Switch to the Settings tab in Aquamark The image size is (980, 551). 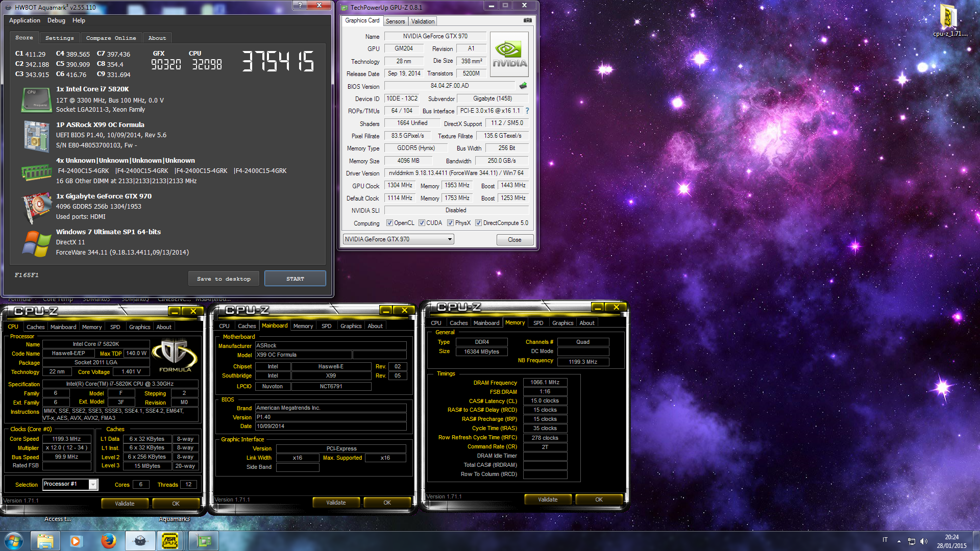point(59,38)
